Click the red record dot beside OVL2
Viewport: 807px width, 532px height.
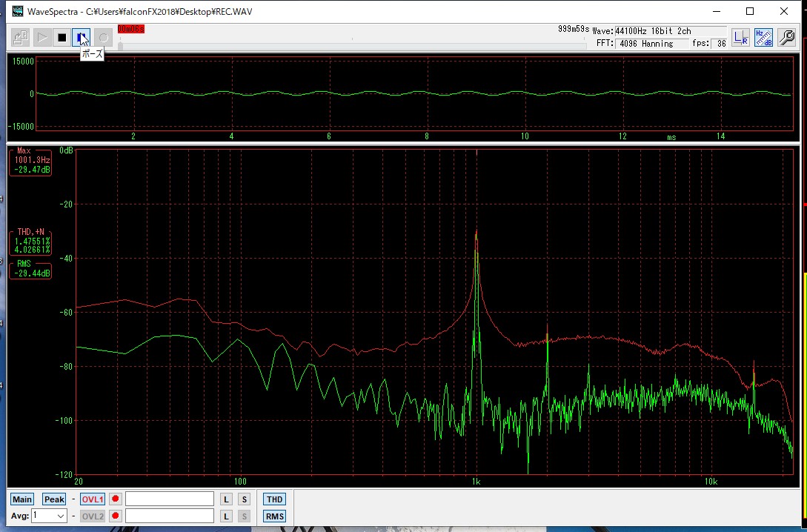click(x=116, y=516)
